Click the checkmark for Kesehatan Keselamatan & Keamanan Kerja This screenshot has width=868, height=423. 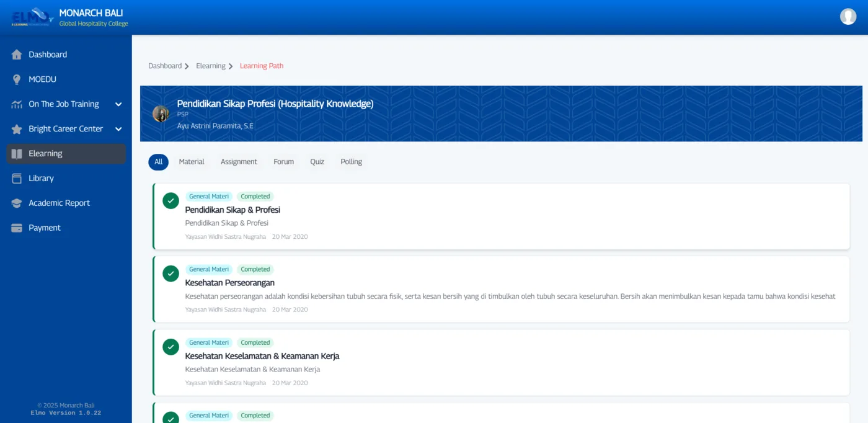(170, 347)
